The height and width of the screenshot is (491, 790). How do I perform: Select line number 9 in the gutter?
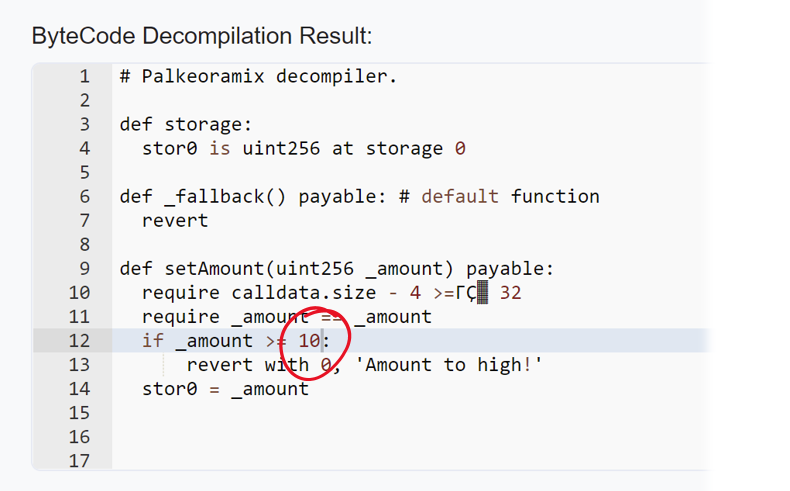click(x=84, y=268)
